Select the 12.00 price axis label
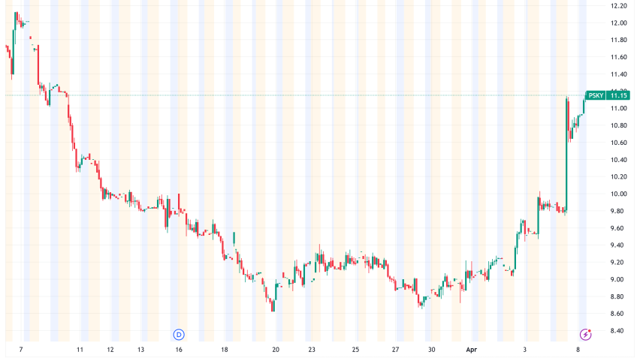This screenshot has height=364, width=640. click(x=618, y=23)
